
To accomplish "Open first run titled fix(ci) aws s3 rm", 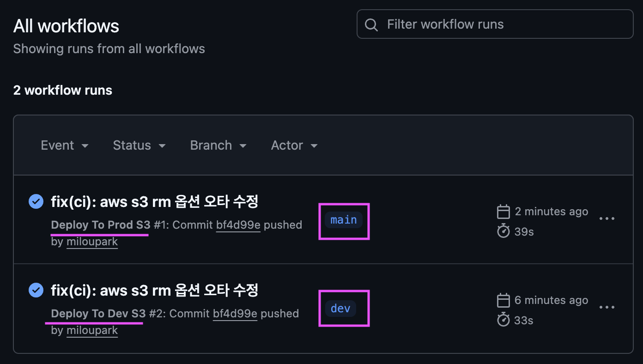I will (154, 201).
